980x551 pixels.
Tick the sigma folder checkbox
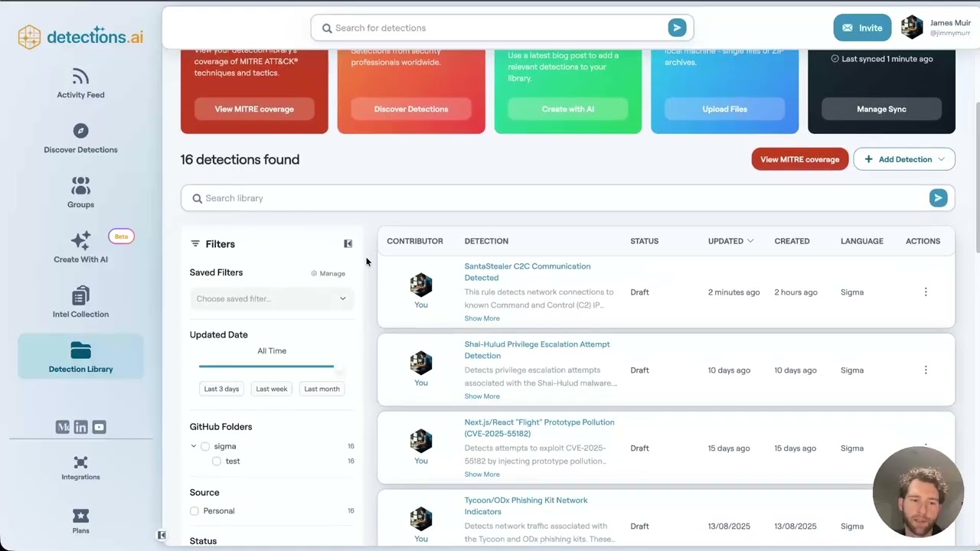point(205,446)
